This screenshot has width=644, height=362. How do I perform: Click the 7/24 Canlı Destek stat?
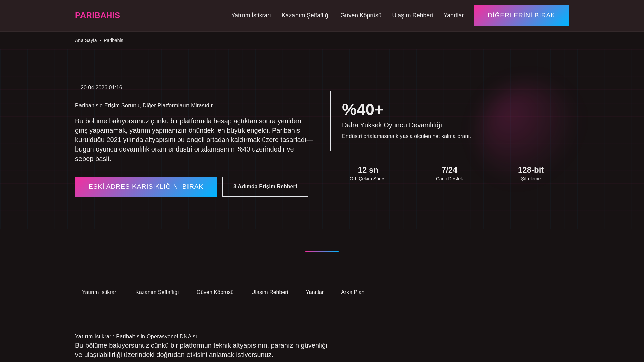pos(449,174)
